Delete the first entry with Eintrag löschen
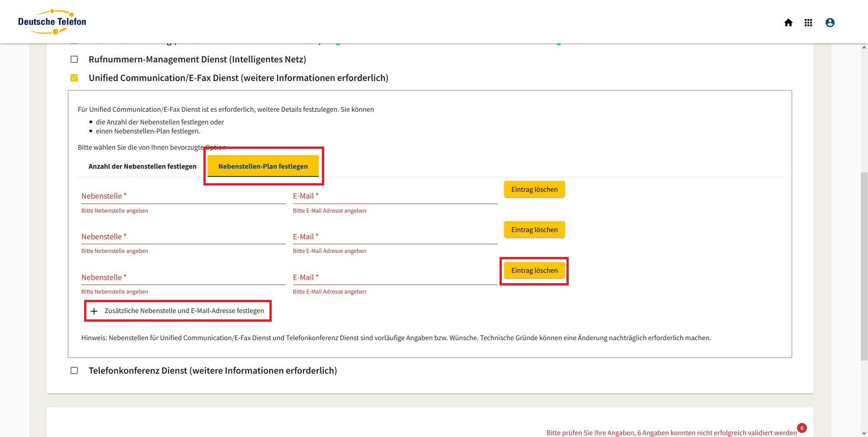Screen dimensions: 868x437 click(x=534, y=190)
